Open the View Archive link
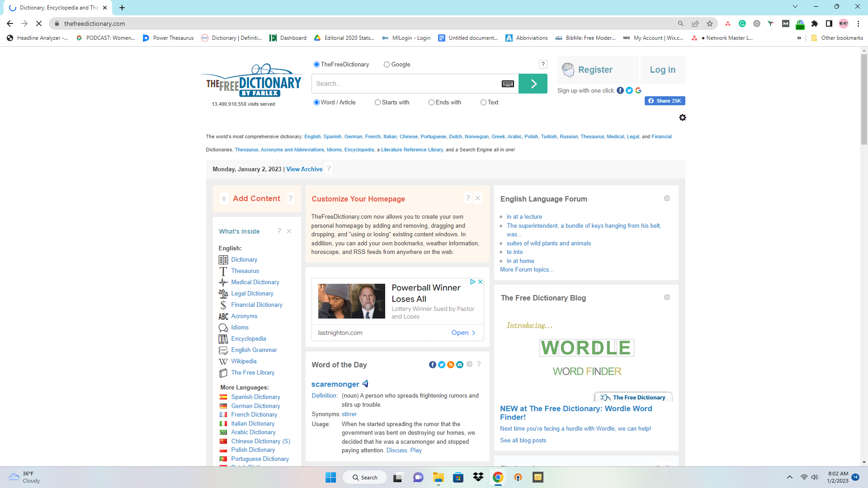The width and height of the screenshot is (868, 488). (304, 169)
